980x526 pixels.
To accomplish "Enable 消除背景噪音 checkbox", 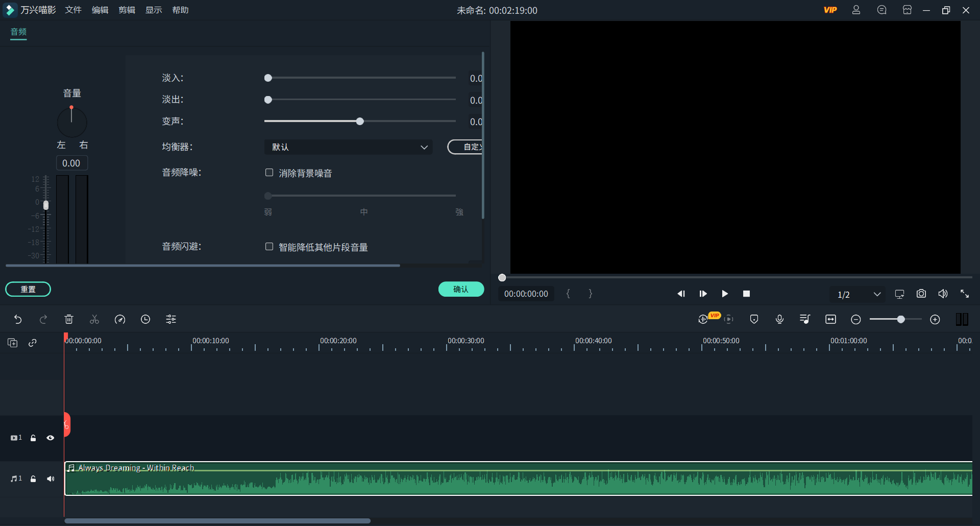I will pyautogui.click(x=269, y=173).
